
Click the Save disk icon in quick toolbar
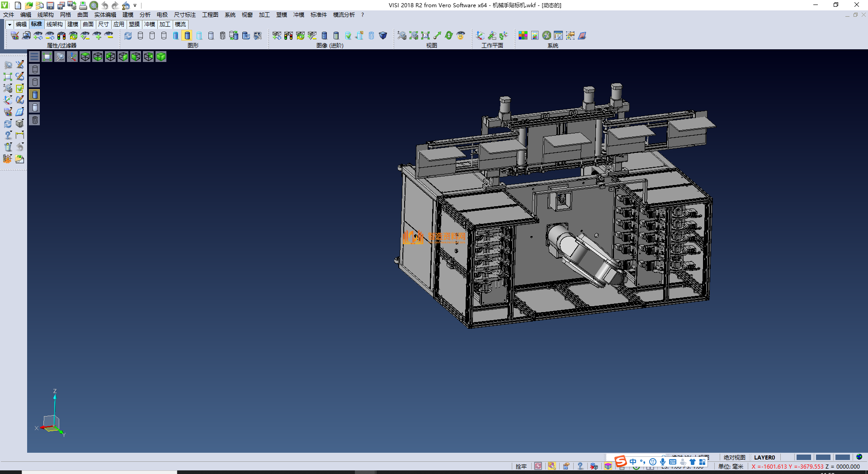coord(50,5)
